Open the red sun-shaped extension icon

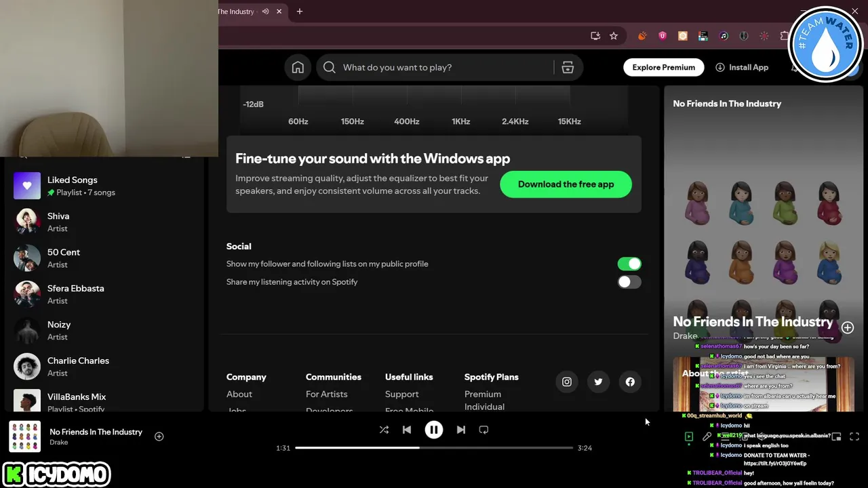764,36
